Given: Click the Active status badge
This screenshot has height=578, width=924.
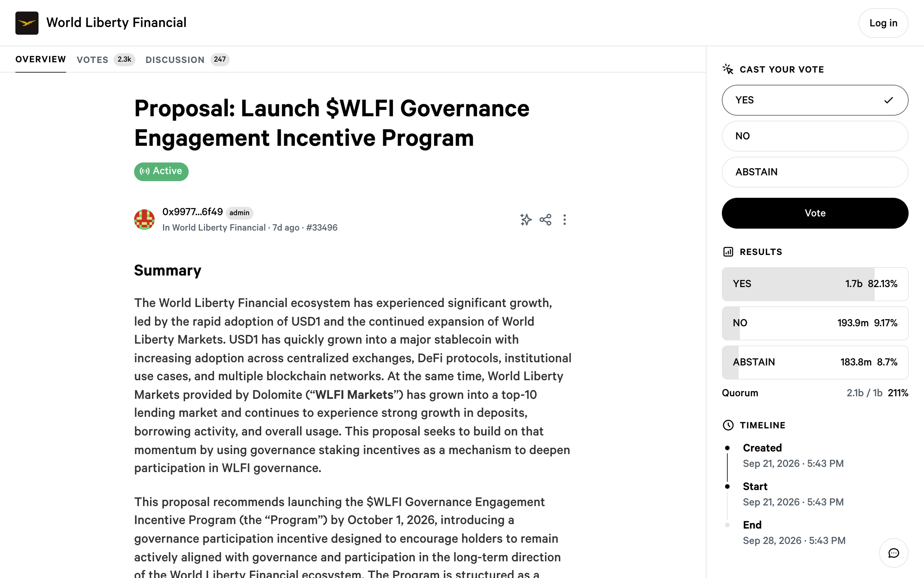Looking at the screenshot, I should [x=161, y=171].
